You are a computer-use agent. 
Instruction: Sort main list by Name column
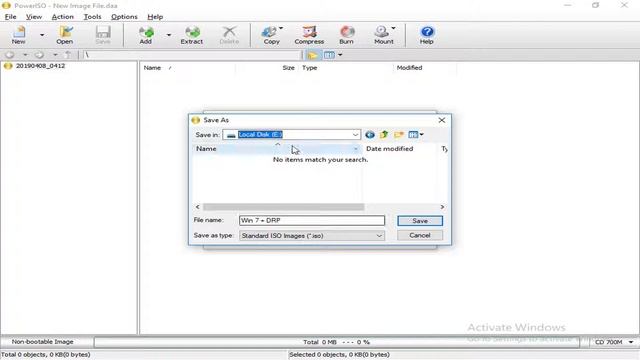[x=152, y=68]
